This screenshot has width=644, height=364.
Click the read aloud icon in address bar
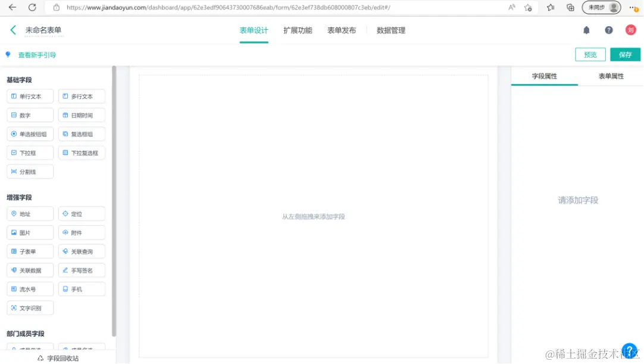[x=512, y=7]
